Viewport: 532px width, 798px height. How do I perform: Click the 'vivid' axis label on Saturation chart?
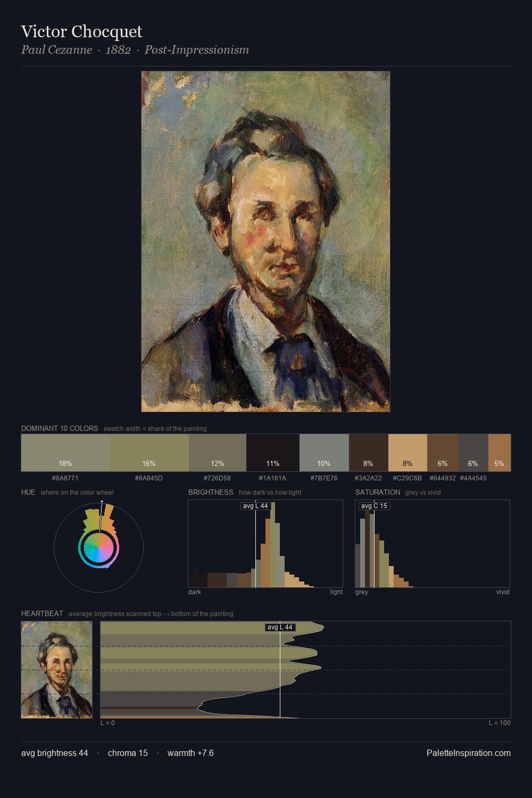pyautogui.click(x=503, y=592)
